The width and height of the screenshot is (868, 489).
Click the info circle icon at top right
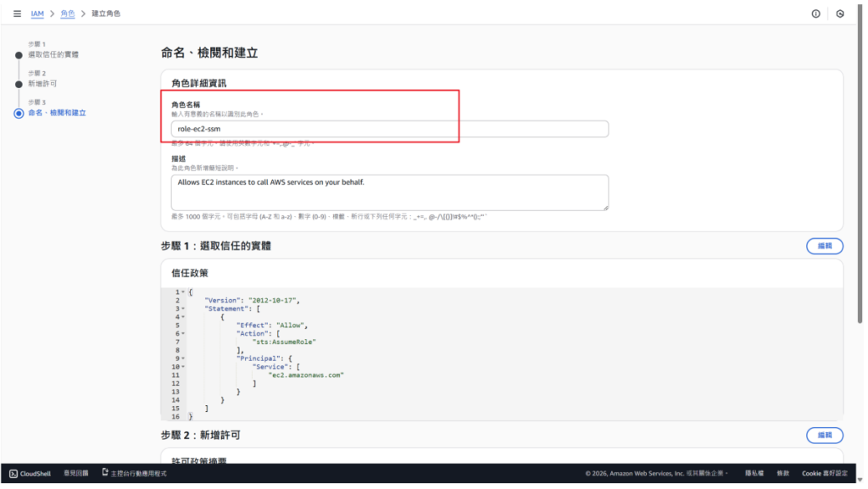815,14
